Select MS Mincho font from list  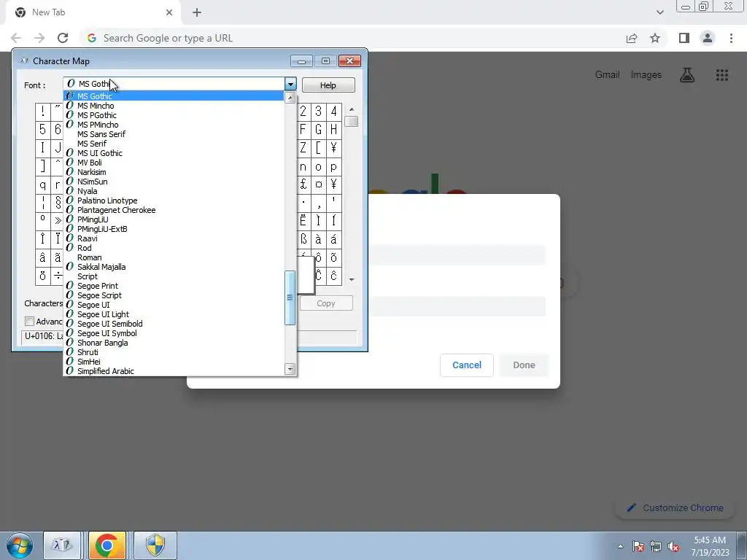pyautogui.click(x=174, y=106)
